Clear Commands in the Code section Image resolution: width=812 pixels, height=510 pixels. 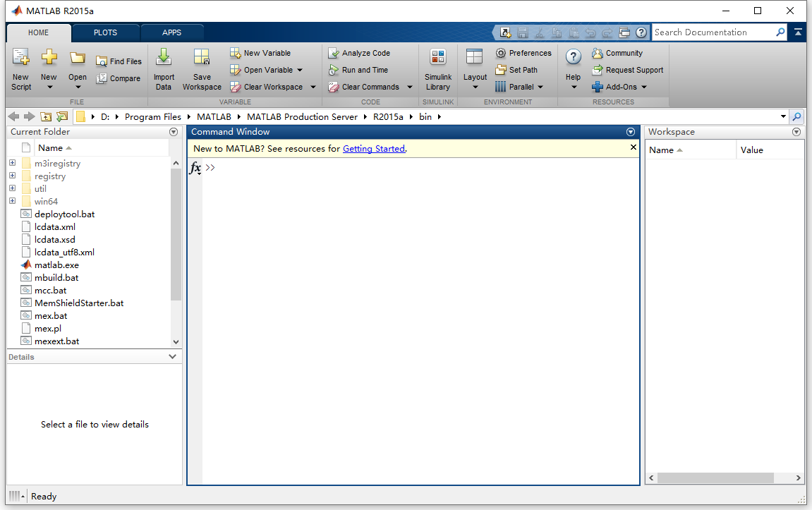tap(364, 87)
